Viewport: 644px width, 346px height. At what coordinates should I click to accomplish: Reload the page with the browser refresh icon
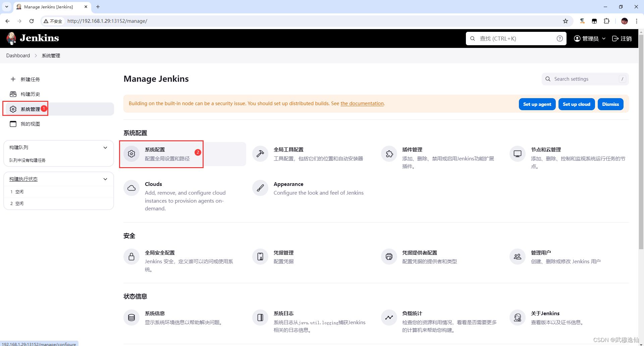[x=32, y=21]
